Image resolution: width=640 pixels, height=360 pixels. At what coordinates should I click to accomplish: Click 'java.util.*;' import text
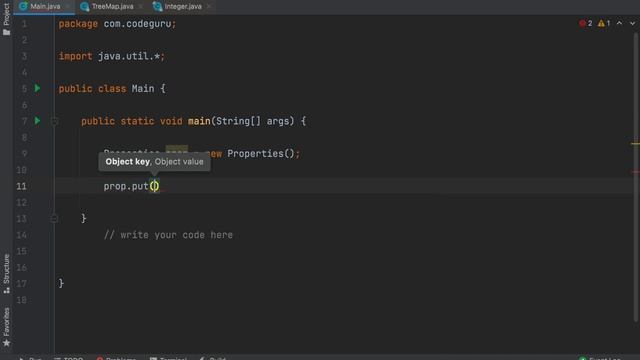pos(131,56)
